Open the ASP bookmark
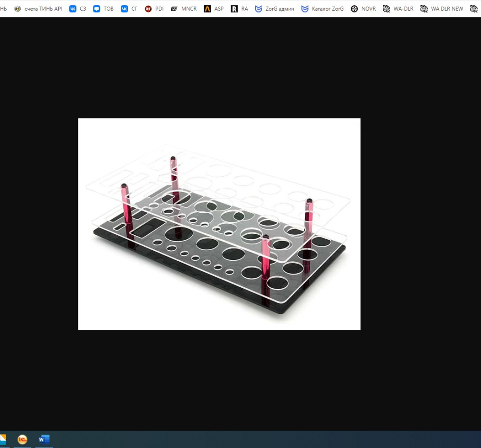 pos(214,9)
